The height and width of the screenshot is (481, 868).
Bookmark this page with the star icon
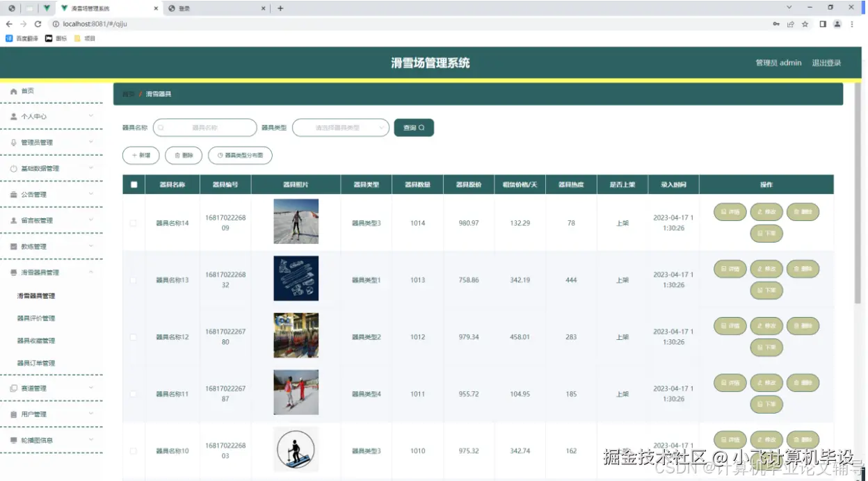[x=805, y=24]
